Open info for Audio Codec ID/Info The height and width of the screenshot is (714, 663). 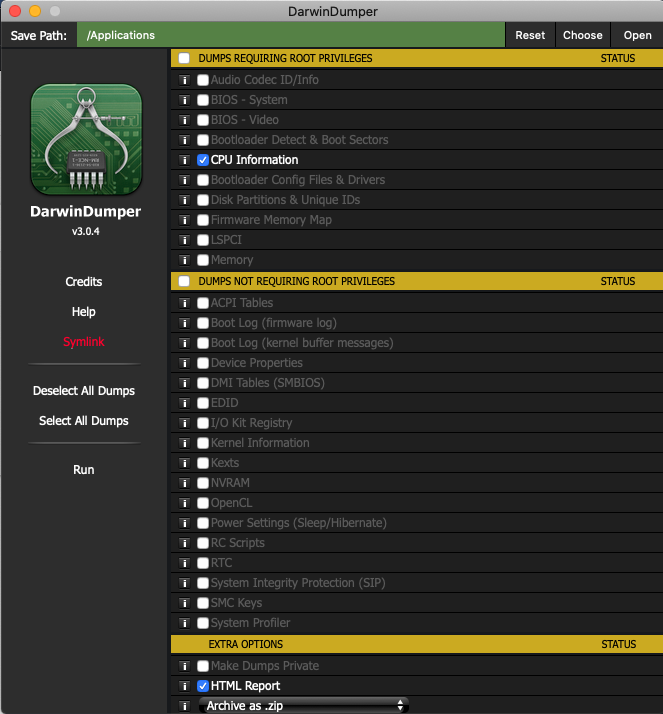184,80
